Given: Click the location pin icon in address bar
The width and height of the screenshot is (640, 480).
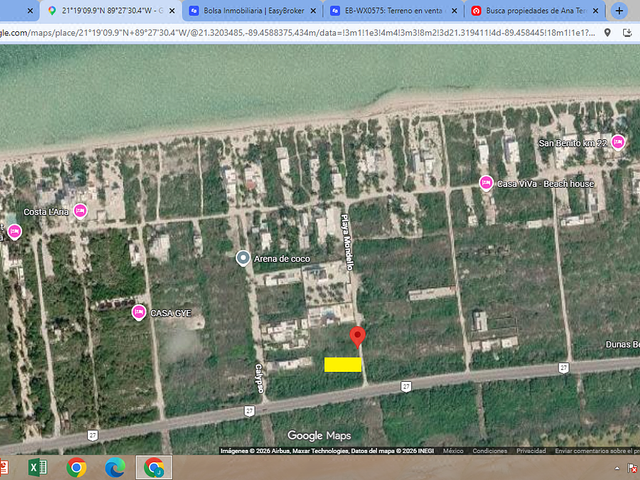Looking at the screenshot, I should pyautogui.click(x=607, y=33).
